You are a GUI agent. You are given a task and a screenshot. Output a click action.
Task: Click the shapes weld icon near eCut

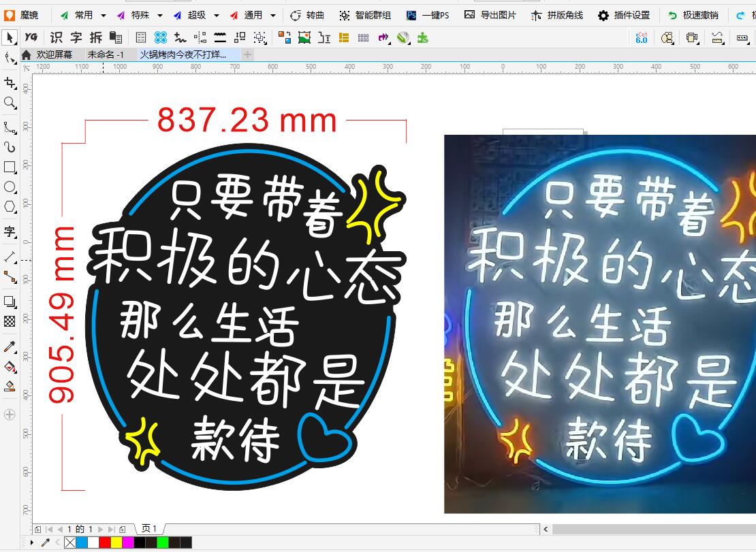tap(667, 37)
